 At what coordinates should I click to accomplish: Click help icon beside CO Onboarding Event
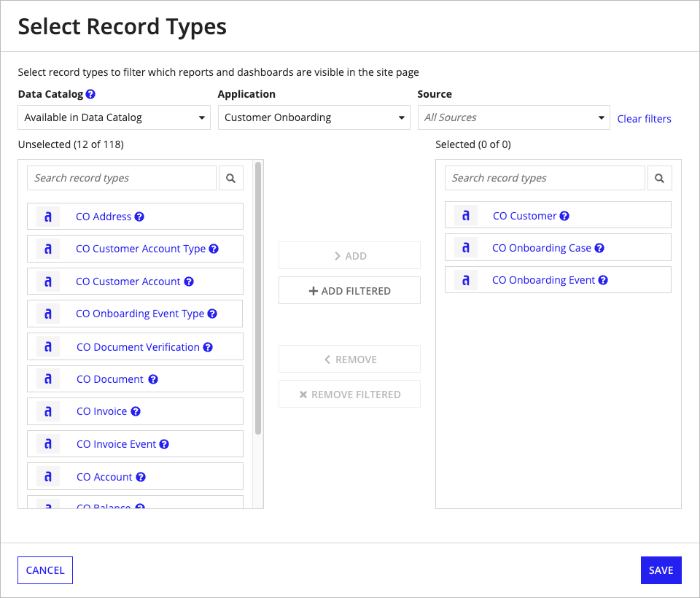[603, 280]
